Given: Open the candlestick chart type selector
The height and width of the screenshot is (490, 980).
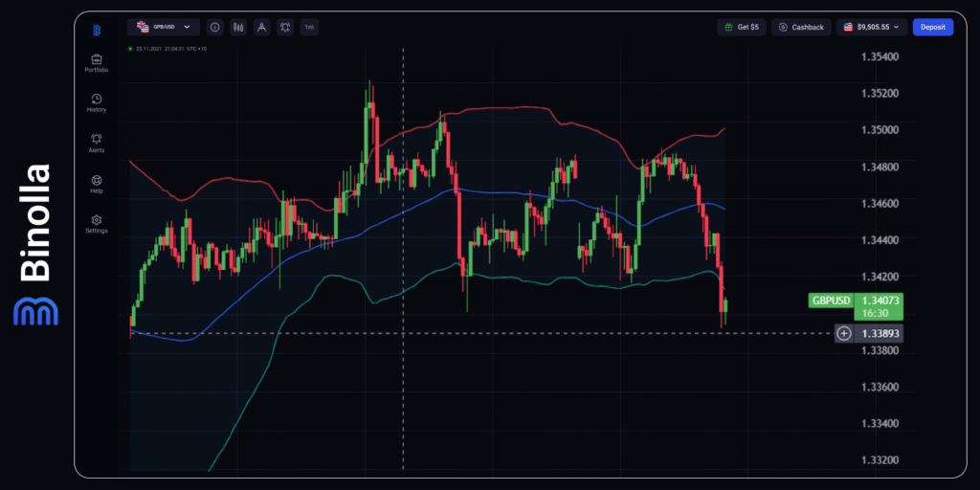Looking at the screenshot, I should pos(237,28).
